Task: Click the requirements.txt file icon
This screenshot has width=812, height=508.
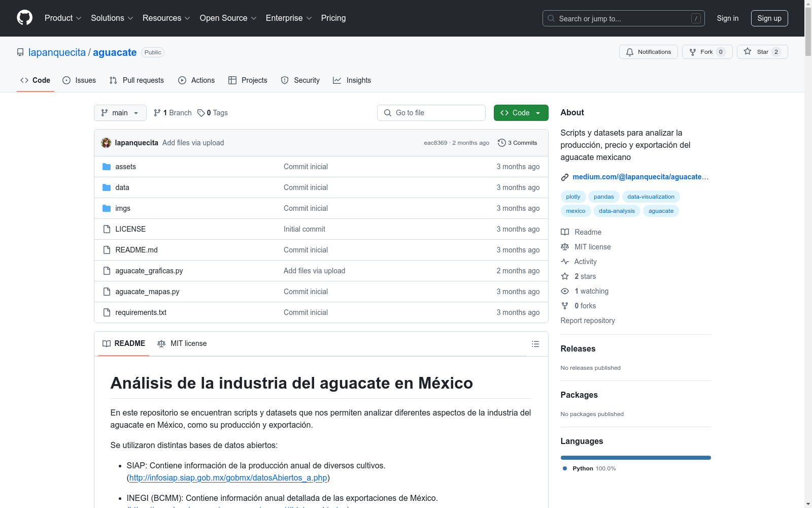Action: coord(107,312)
